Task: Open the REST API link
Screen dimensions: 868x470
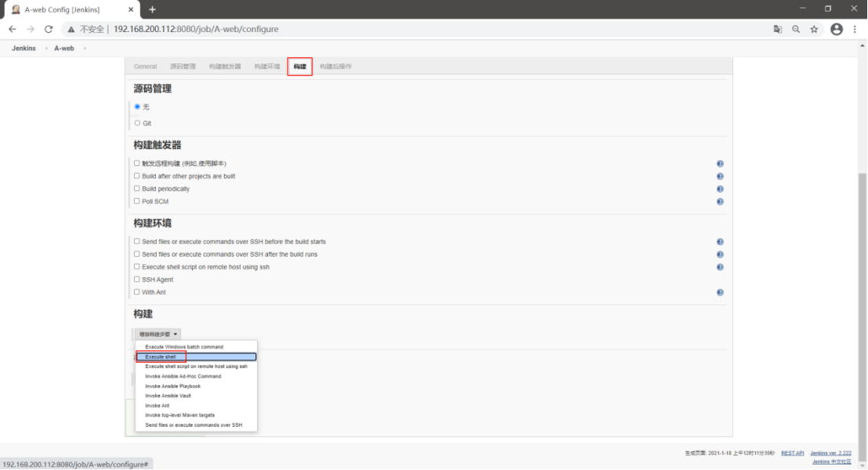Action: 792,454
